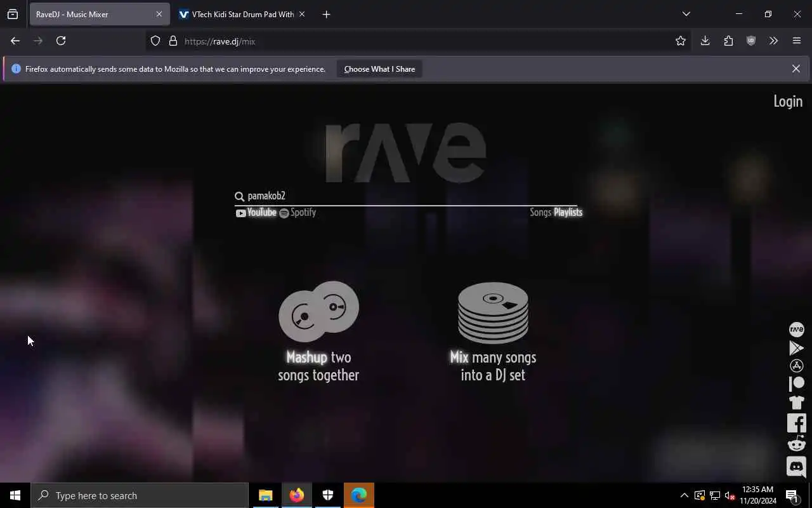This screenshot has width=812, height=508.
Task: Switch to the RaveDJ - Music Mixer tab
Action: point(100,14)
